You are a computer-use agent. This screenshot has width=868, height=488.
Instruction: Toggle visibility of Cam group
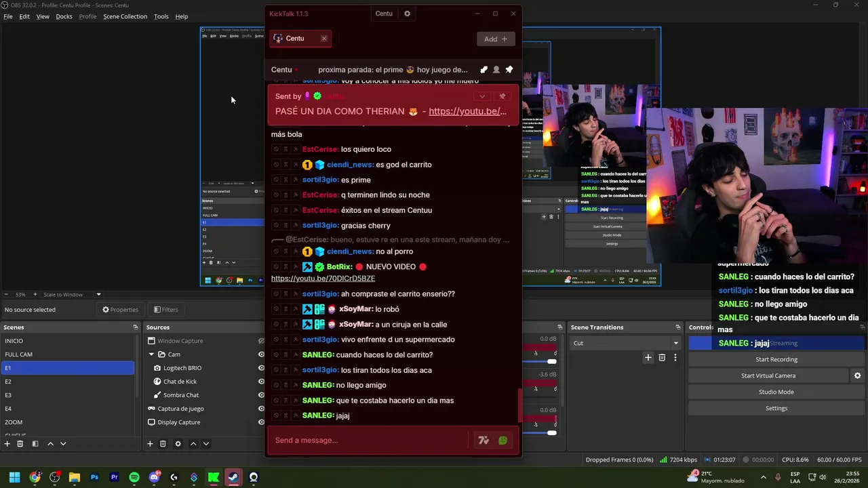coord(261,354)
